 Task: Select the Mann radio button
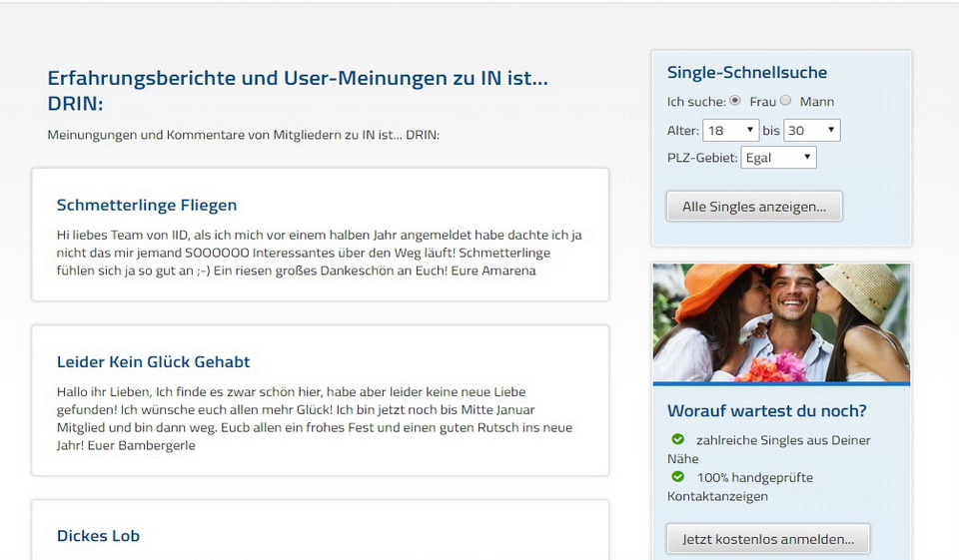[x=785, y=101]
